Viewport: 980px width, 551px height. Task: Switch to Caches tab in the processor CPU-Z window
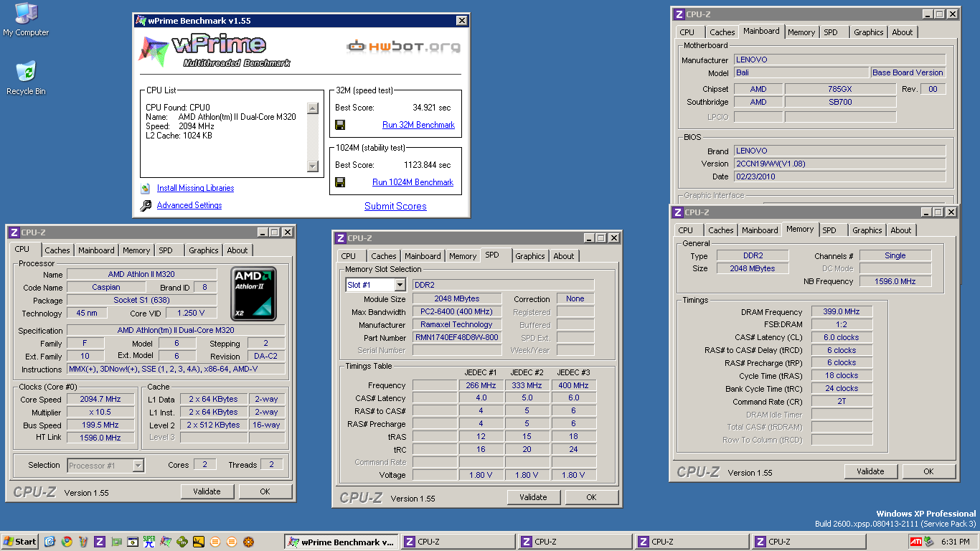pyautogui.click(x=57, y=250)
